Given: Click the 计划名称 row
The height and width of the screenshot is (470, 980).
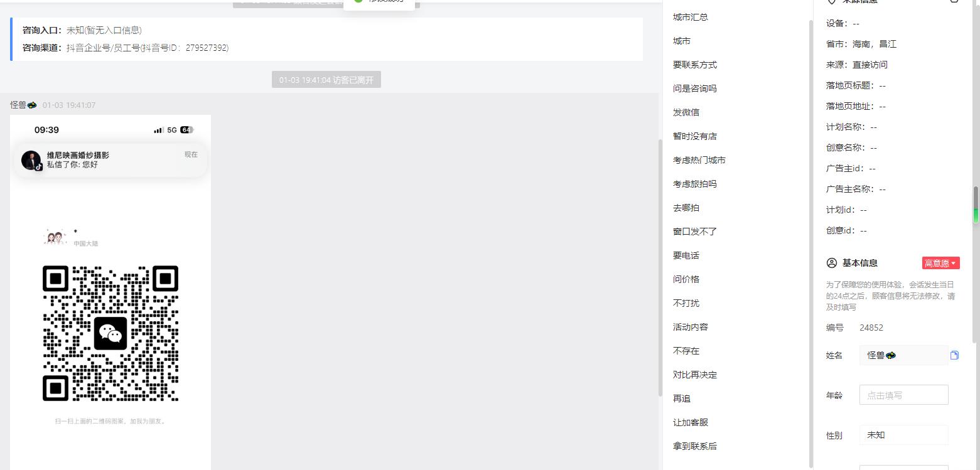Looking at the screenshot, I should 851,127.
